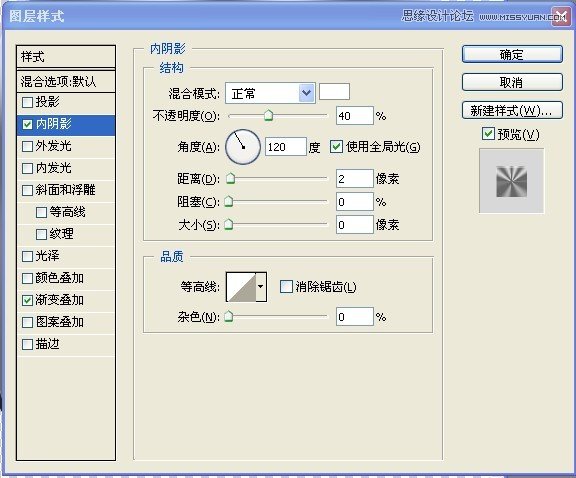Tick the 投影 drop shadow checkbox

point(27,102)
